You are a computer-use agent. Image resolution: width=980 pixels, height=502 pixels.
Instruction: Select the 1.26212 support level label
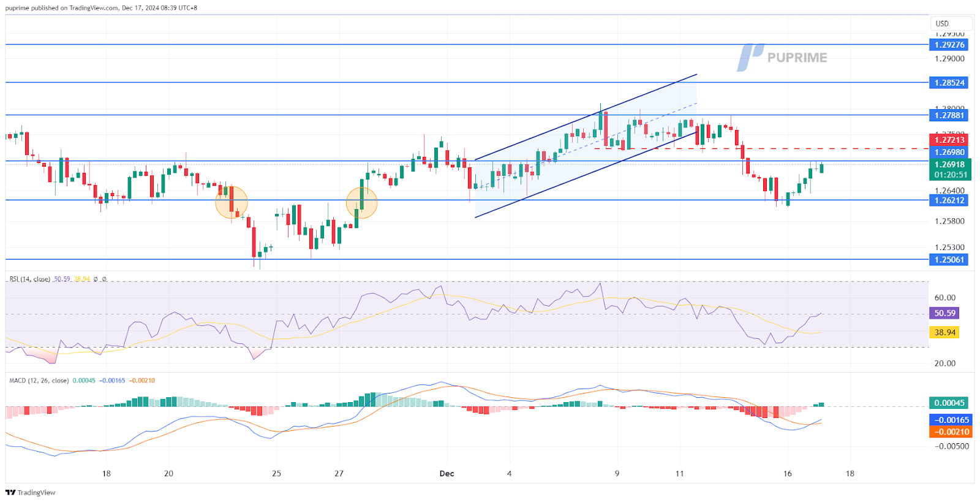coord(949,200)
